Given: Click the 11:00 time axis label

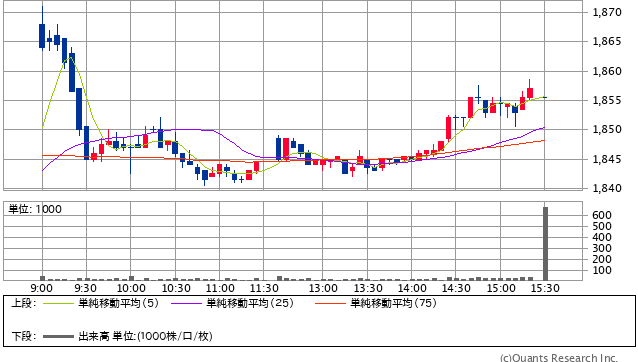Looking at the screenshot, I should click(220, 288).
